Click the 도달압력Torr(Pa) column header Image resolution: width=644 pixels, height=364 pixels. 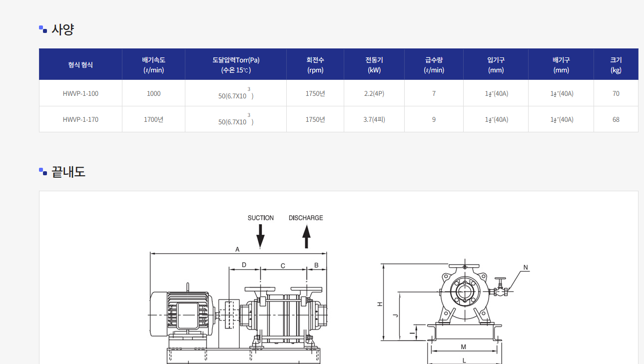click(236, 64)
